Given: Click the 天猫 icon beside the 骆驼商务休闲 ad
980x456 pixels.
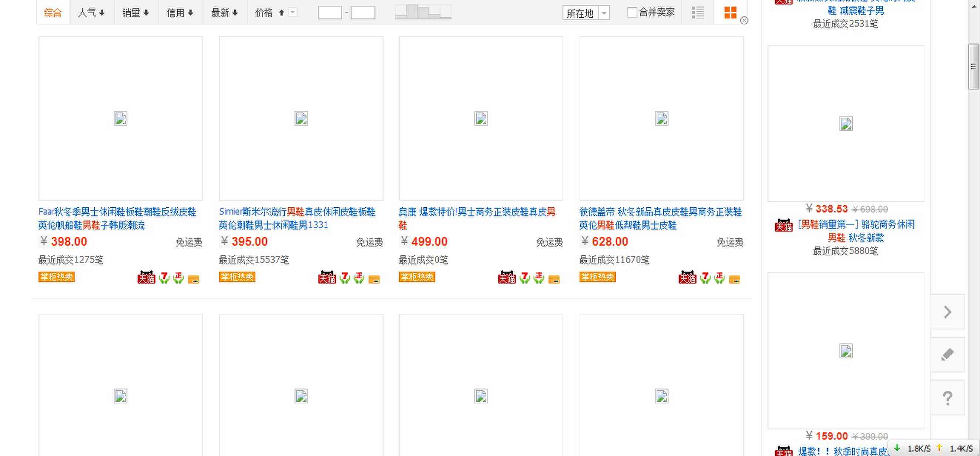Looking at the screenshot, I should coord(784,225).
